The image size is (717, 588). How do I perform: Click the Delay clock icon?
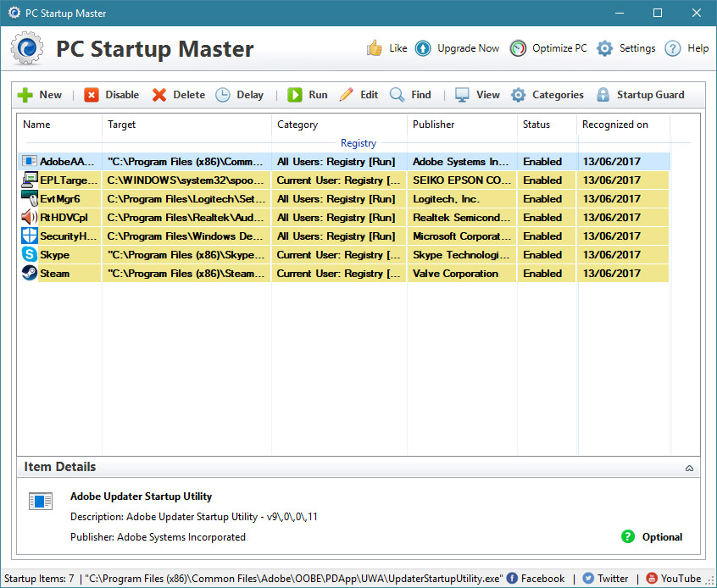click(223, 95)
